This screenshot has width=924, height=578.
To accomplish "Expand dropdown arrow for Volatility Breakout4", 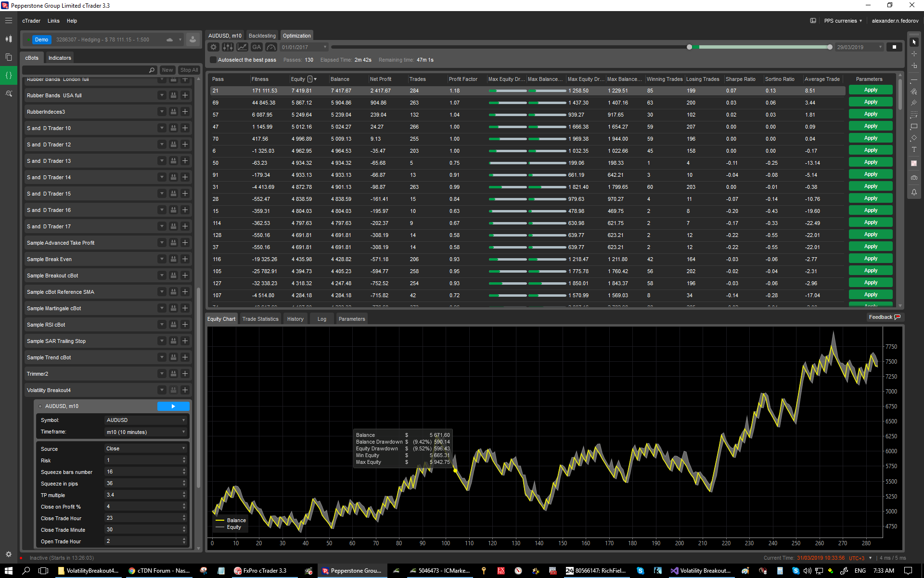I will (162, 390).
